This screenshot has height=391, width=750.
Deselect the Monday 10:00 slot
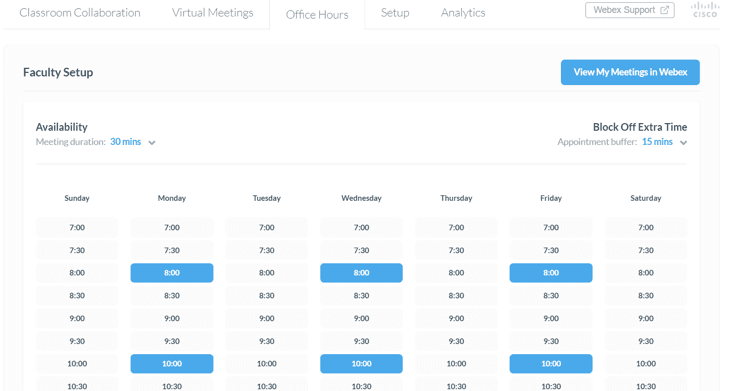click(x=172, y=364)
